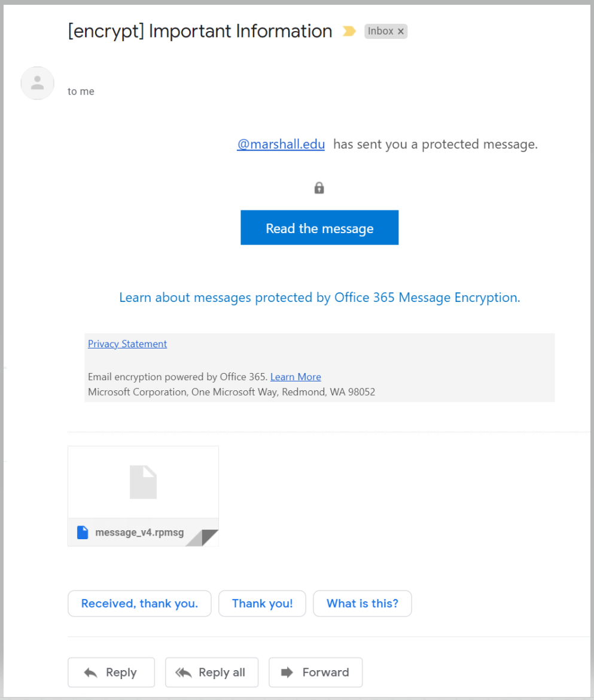Click the 'to me' recipient details
Image resolution: width=594 pixels, height=700 pixels.
point(81,91)
